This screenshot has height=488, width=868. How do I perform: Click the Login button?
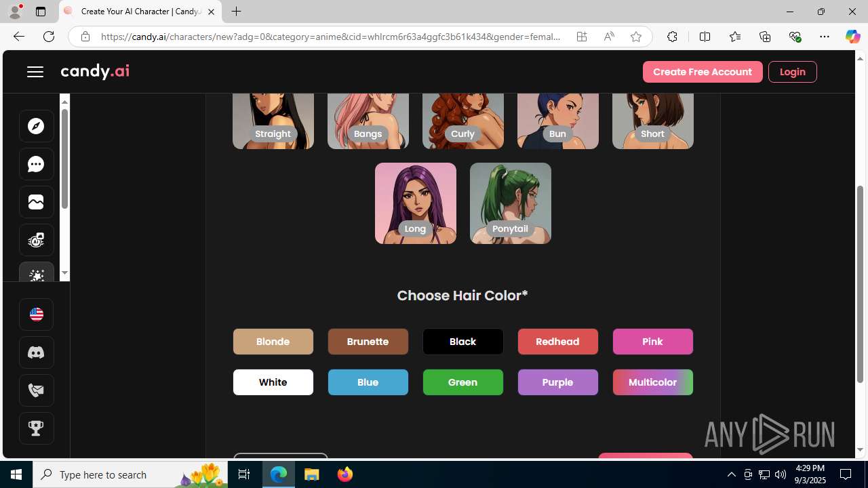[x=792, y=72]
